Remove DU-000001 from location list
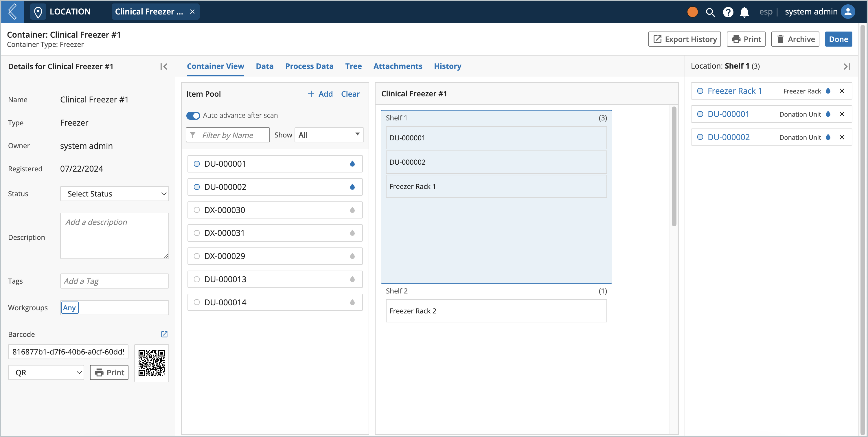The image size is (868, 437). pos(842,114)
